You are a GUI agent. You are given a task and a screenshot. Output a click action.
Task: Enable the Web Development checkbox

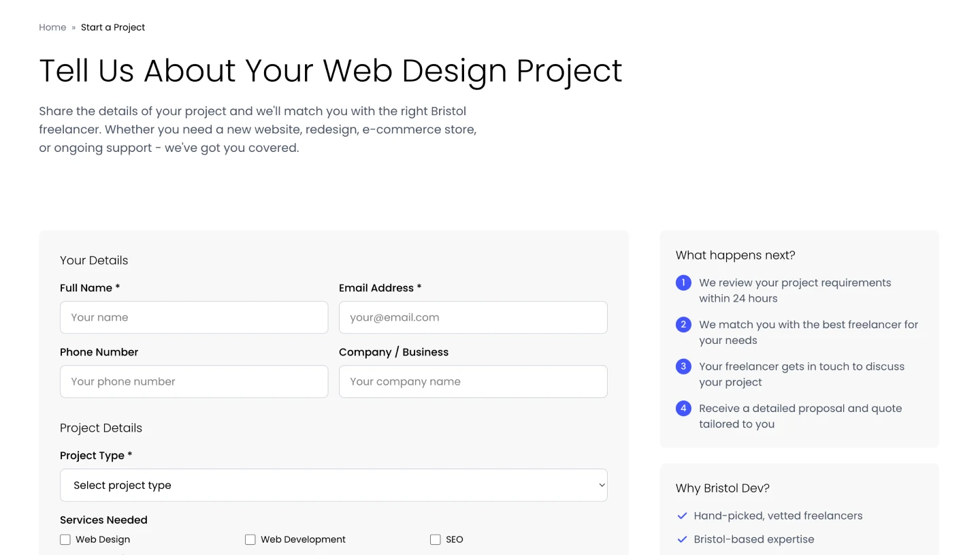pyautogui.click(x=250, y=539)
